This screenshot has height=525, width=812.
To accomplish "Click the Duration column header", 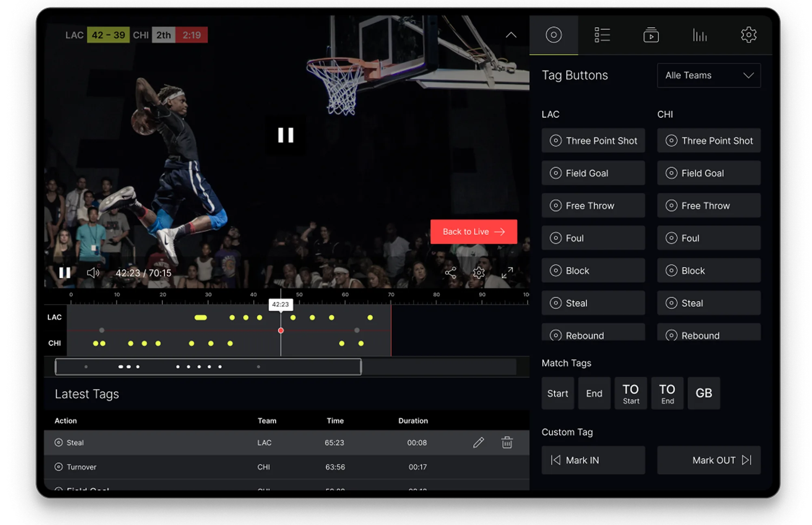I will 413,421.
